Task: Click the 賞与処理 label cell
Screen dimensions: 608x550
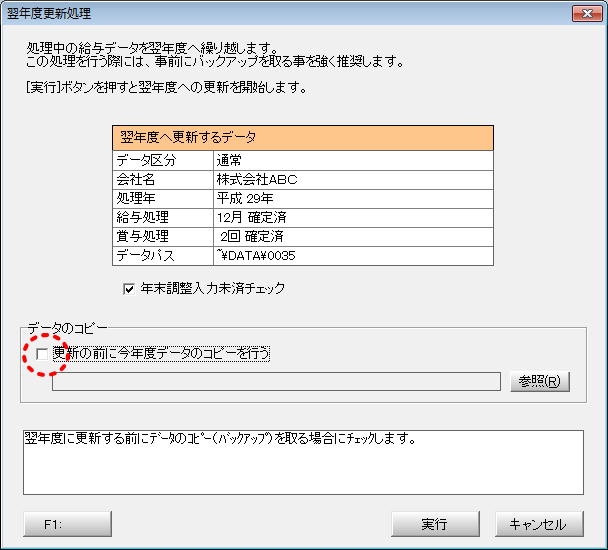Action: (163, 237)
